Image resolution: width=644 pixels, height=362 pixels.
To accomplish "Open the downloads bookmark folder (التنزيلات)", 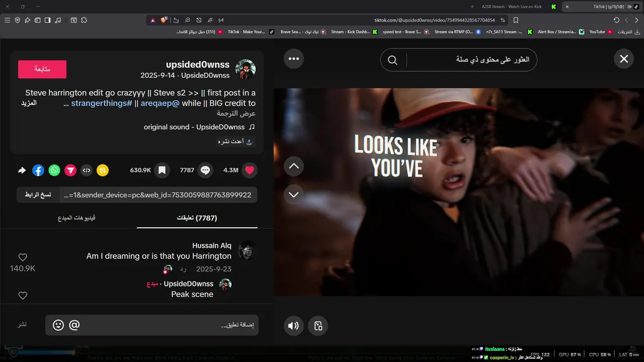I will pyautogui.click(x=628, y=32).
